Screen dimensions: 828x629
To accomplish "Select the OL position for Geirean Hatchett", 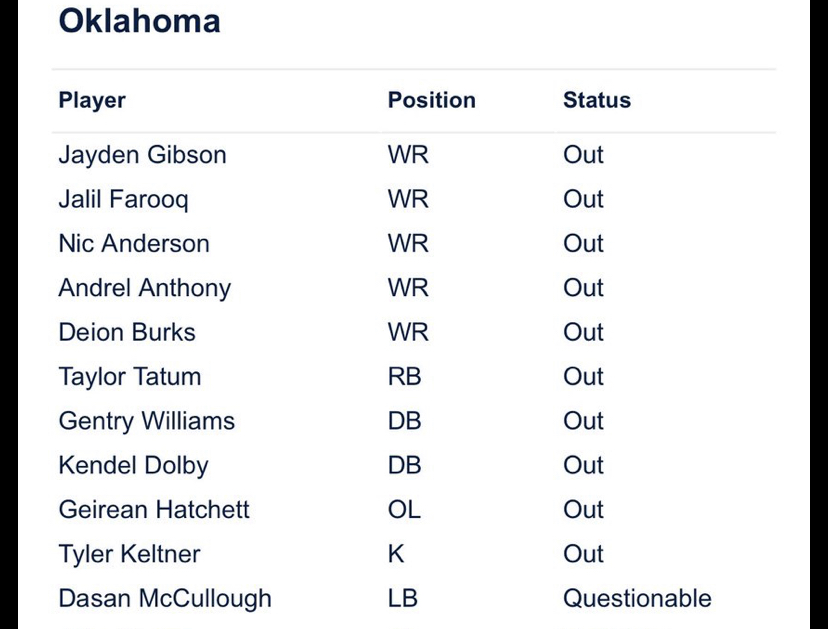I will coord(404,510).
